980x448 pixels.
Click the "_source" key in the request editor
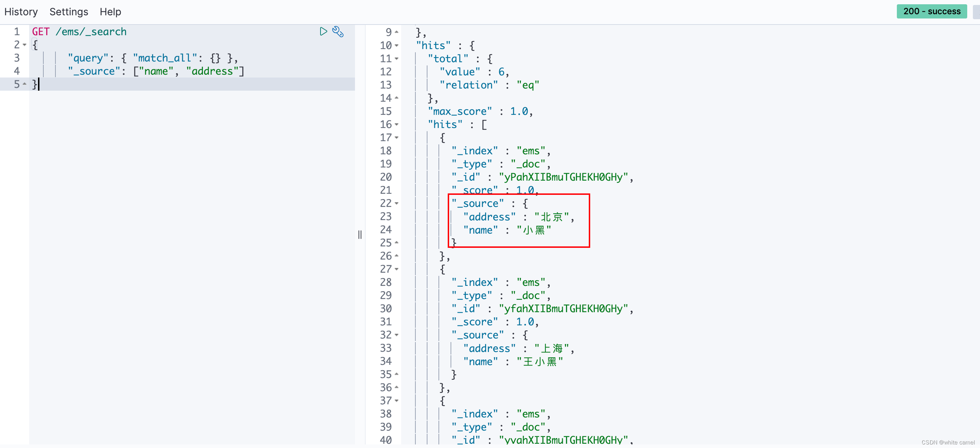(94, 71)
